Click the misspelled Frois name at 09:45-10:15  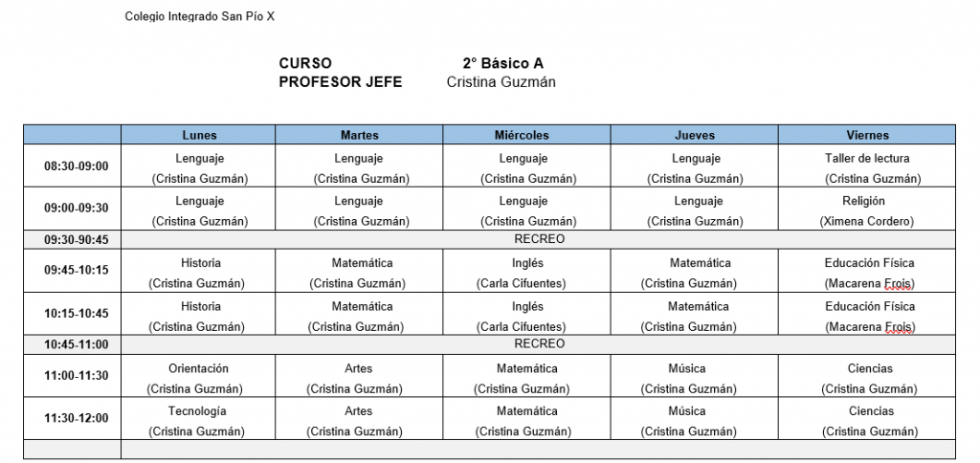click(899, 284)
